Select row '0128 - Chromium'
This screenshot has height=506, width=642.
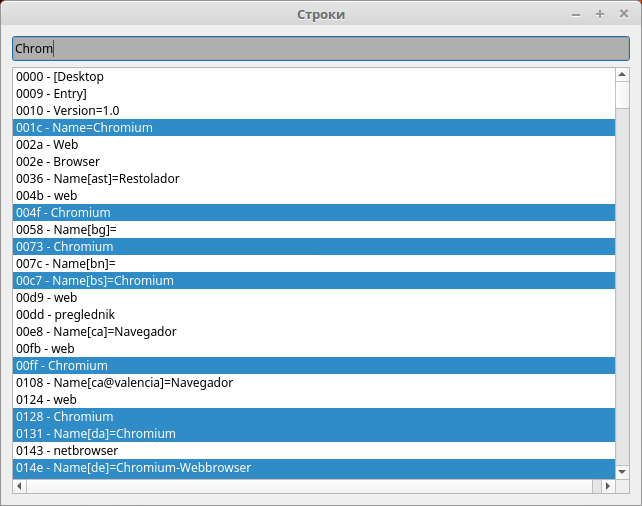click(314, 416)
